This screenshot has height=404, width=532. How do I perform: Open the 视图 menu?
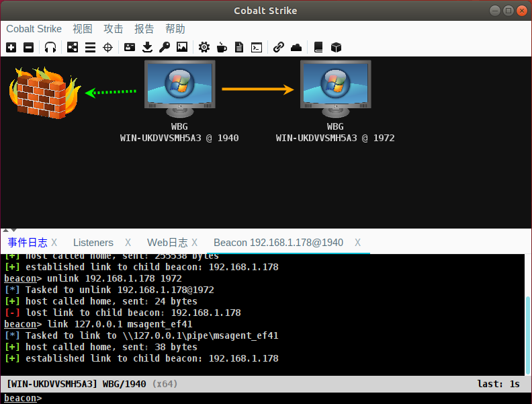pyautogui.click(x=83, y=29)
